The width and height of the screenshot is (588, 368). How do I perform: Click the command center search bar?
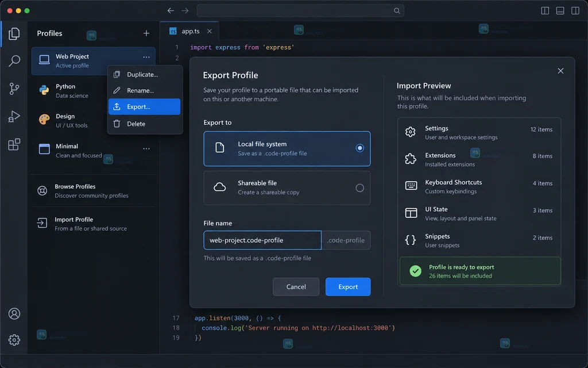tap(300, 10)
